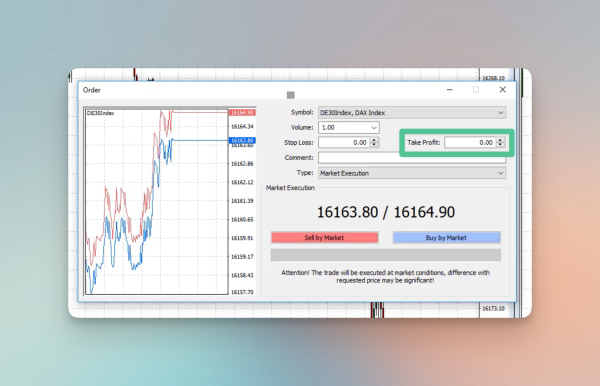
Task: Click the red ask price label 16164.90
Action: coord(242,112)
